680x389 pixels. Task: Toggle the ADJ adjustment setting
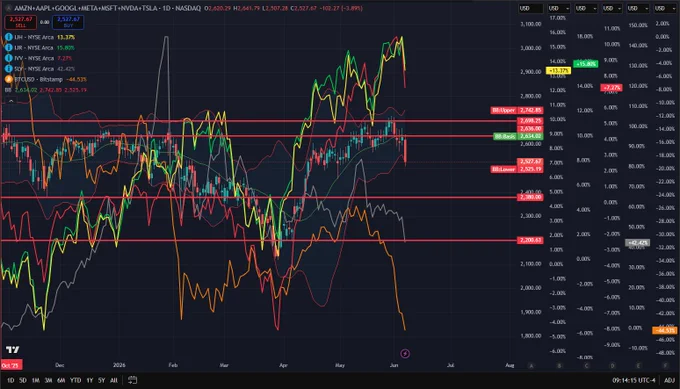pyautogui.click(x=669, y=380)
